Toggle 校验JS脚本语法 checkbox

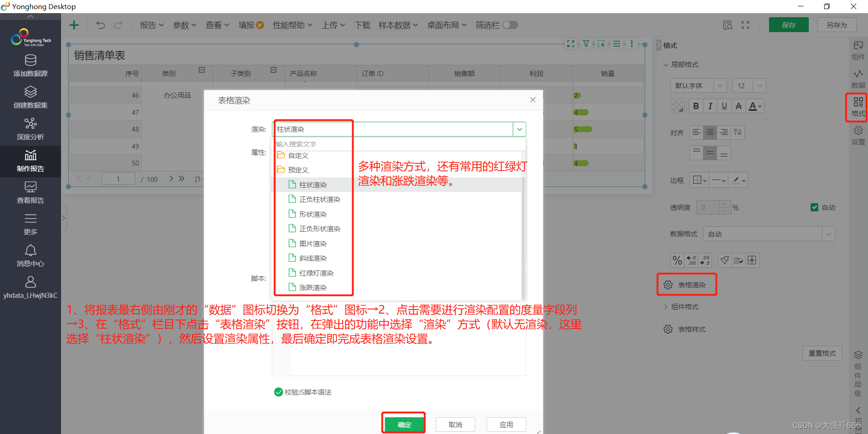click(278, 392)
